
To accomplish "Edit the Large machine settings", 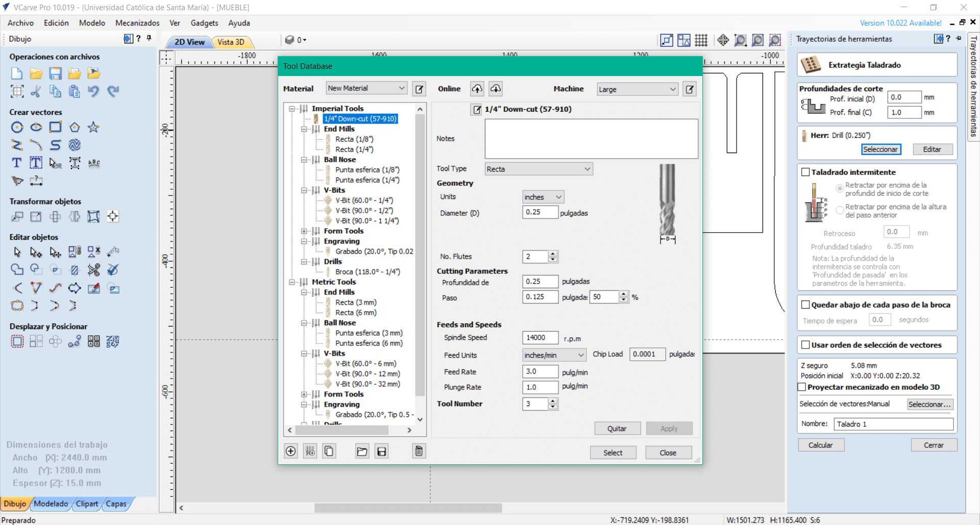I will pyautogui.click(x=690, y=89).
